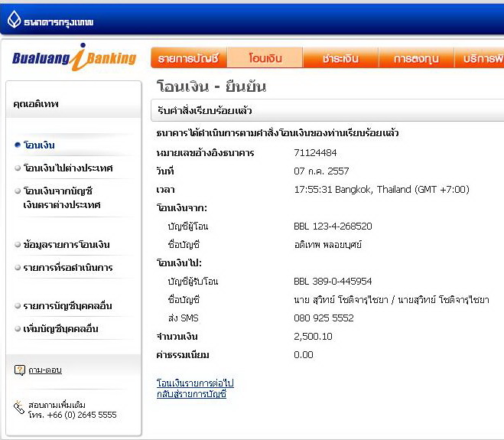Click the ถาม-ตอบ question mark icon
The image size is (504, 440).
(20, 370)
